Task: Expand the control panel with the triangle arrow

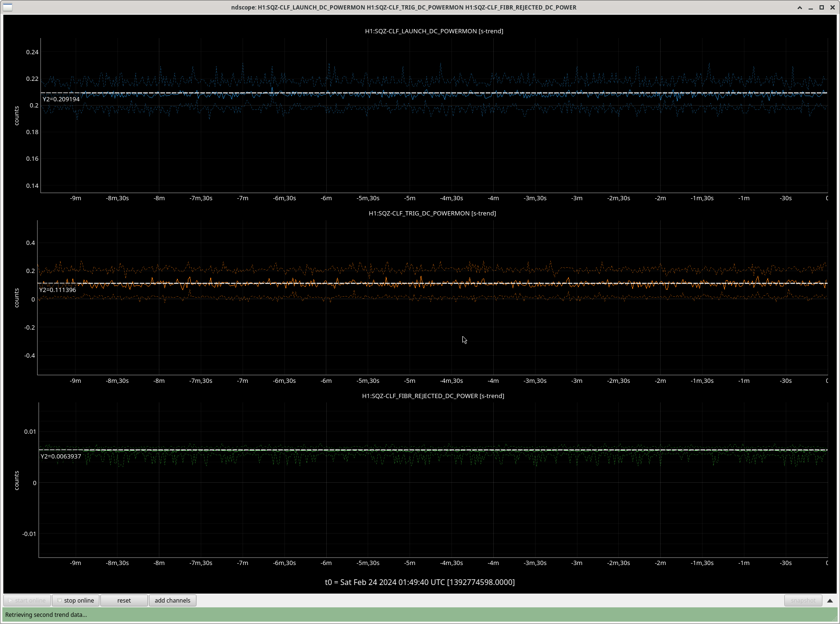Action: pos(830,601)
